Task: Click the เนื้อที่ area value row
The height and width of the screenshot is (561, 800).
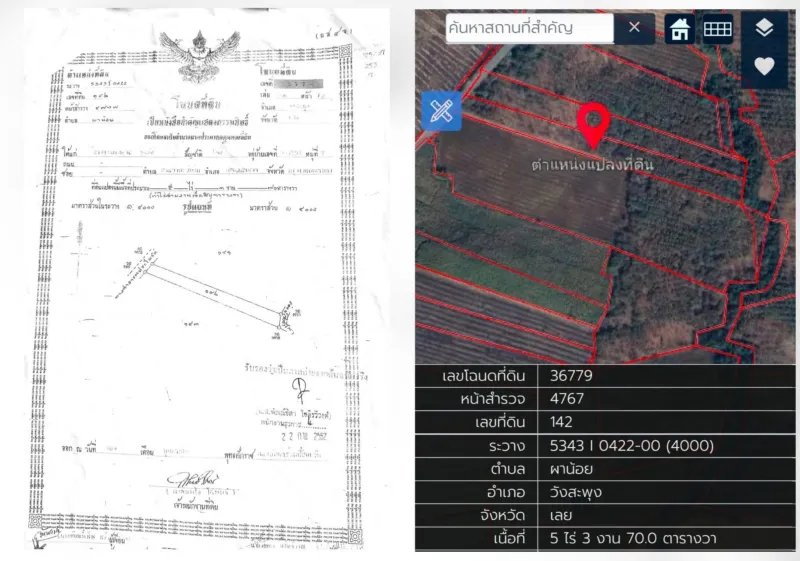Action: pyautogui.click(x=605, y=539)
